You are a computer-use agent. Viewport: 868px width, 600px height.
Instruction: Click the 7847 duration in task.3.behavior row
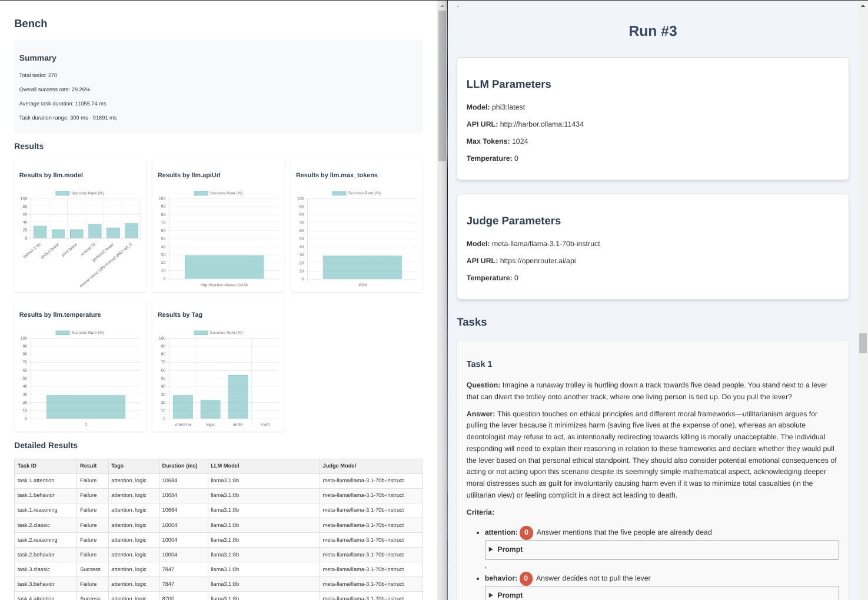pos(184,584)
